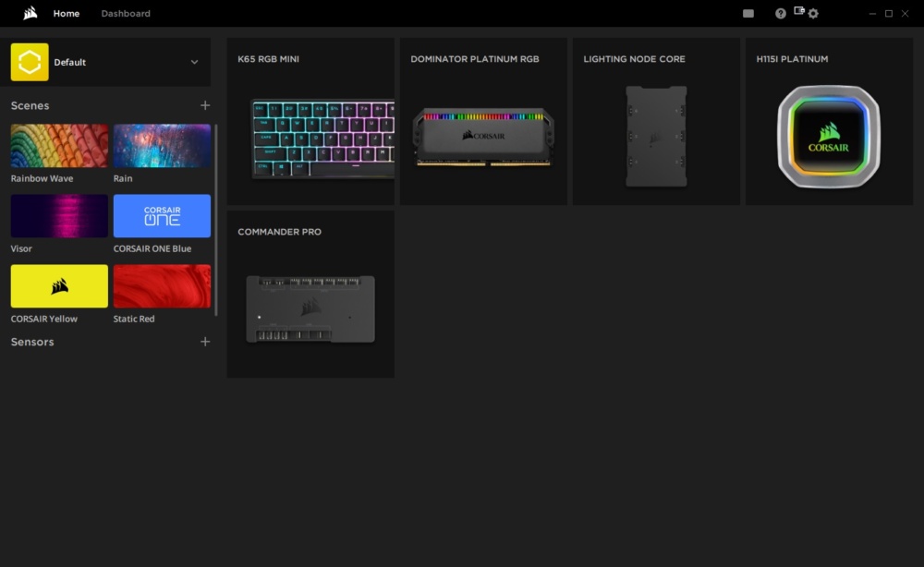Apply the CORSAIR ONE Blue scene swatch
924x567 pixels.
click(162, 216)
